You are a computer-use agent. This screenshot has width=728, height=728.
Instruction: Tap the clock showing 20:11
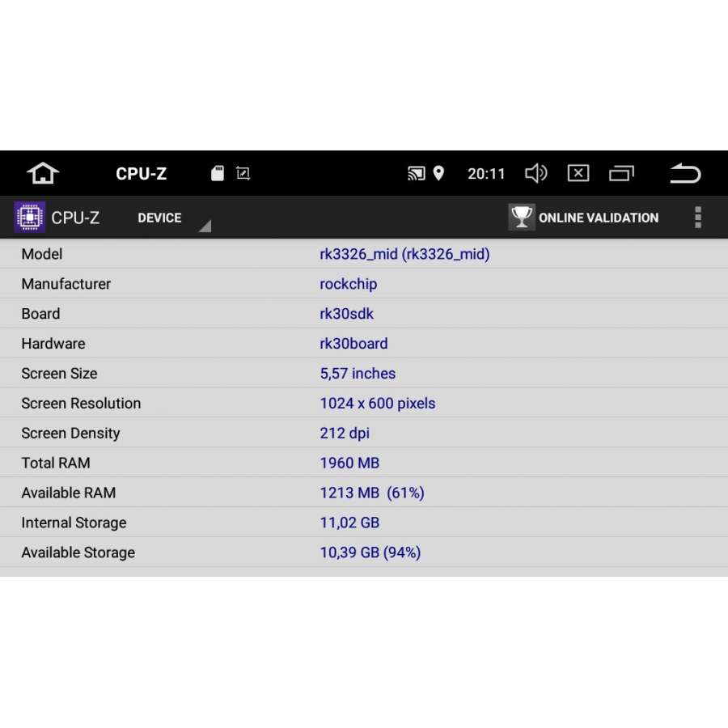(x=485, y=174)
